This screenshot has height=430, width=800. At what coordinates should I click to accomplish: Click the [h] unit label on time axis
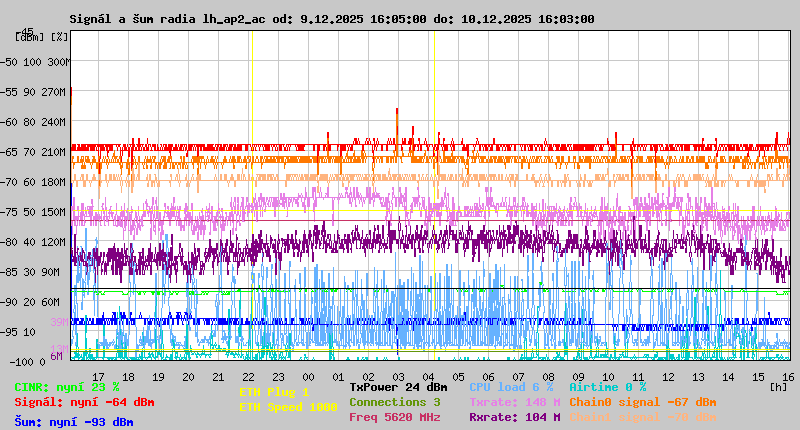point(778,387)
